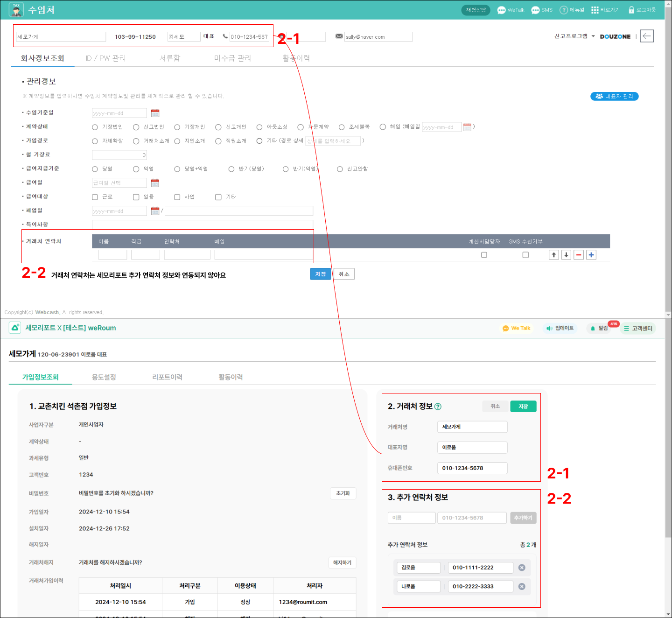Open the 고객센터 menu
Image resolution: width=672 pixels, height=618 pixels.
(x=637, y=329)
